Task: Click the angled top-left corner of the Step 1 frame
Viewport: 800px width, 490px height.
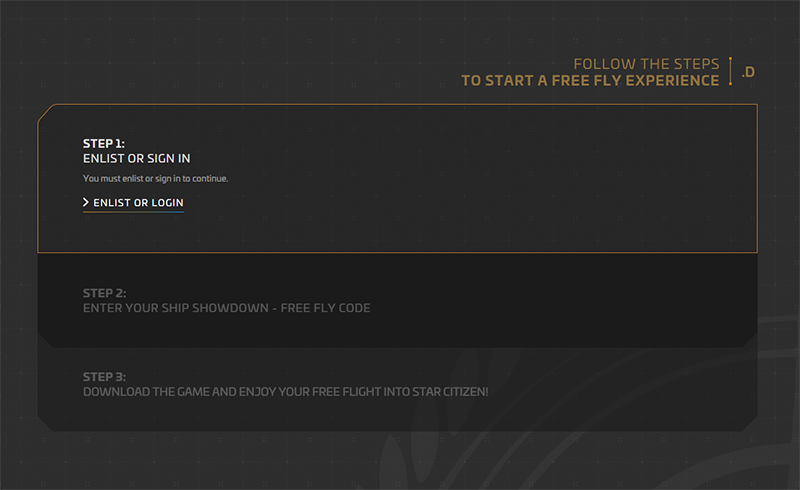Action: pyautogui.click(x=46, y=113)
